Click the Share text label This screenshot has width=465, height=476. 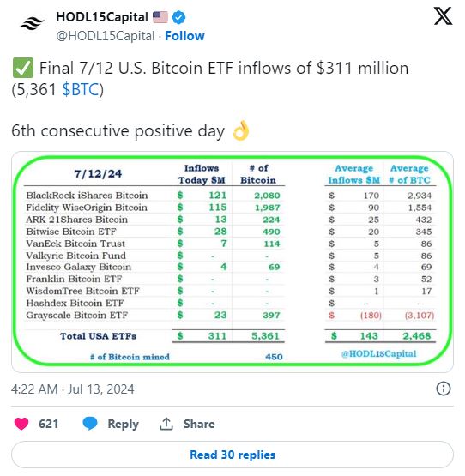[199, 424]
